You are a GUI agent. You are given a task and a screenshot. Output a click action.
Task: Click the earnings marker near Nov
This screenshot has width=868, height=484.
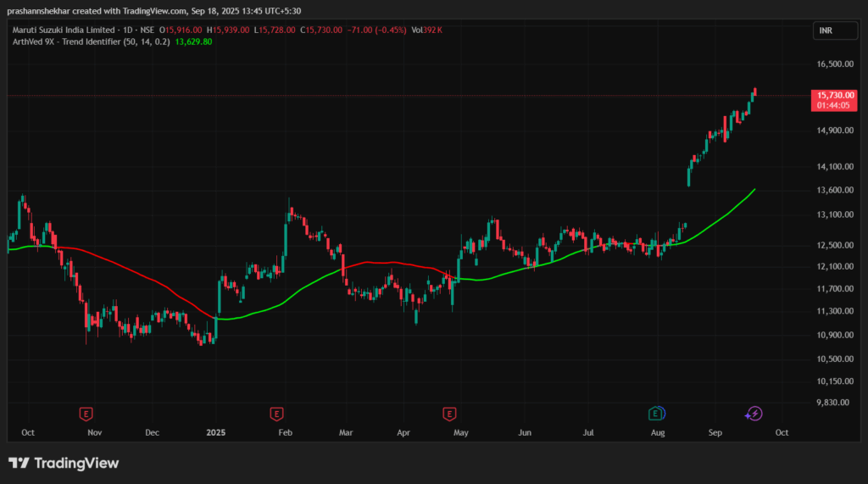tap(86, 414)
